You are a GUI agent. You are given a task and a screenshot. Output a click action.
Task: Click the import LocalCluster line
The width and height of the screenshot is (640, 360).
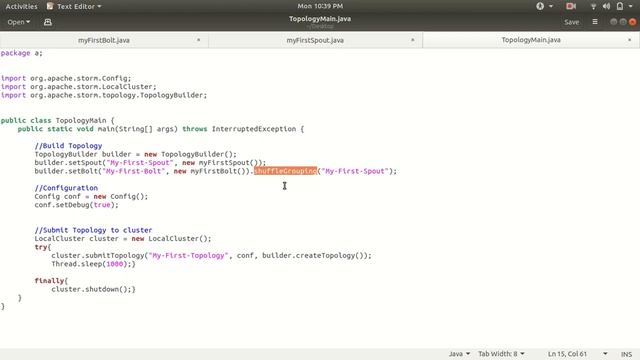coord(79,87)
